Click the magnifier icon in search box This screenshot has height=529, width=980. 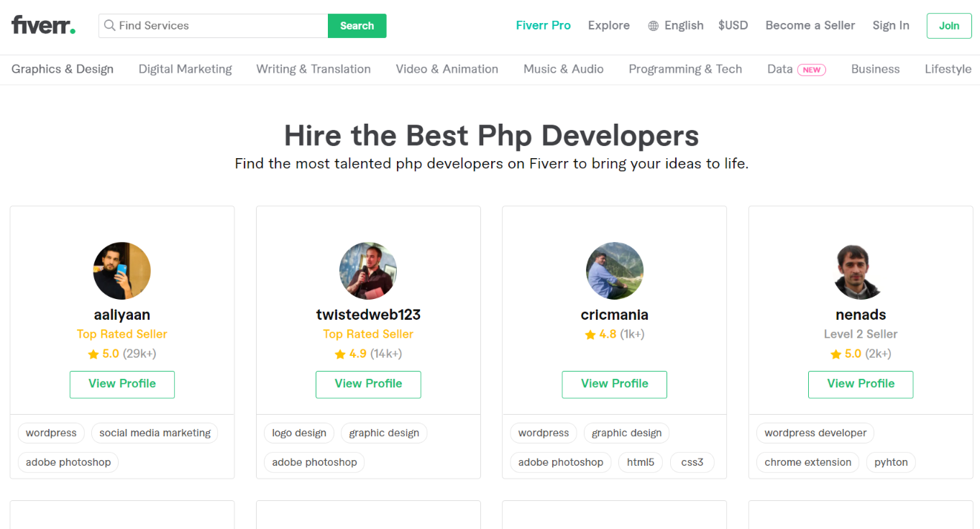pos(109,25)
